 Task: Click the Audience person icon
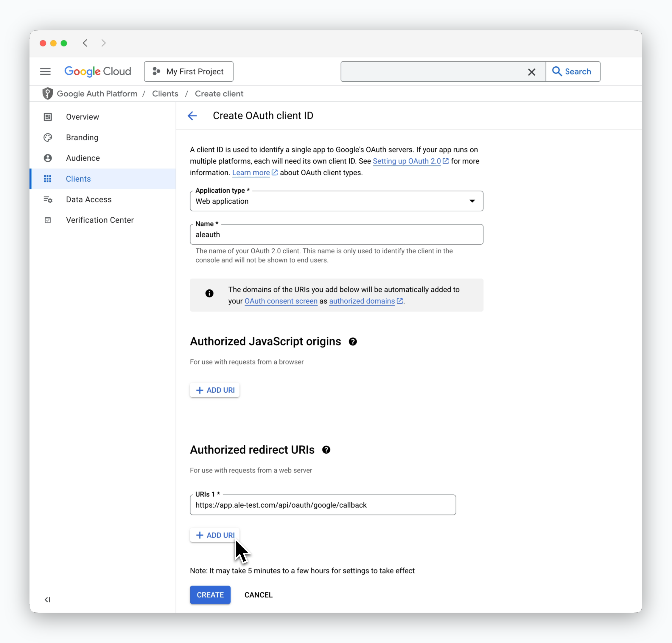click(x=48, y=158)
